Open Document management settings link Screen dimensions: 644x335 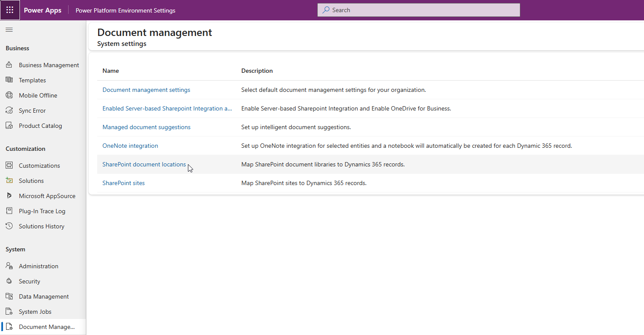coord(146,90)
